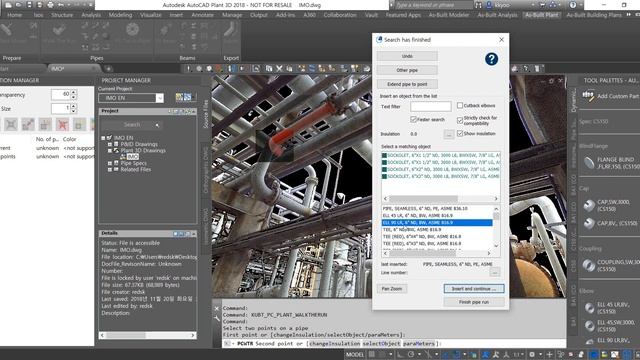Click the Details panel horizontal scrollbar
640x360 pixels.
pos(147,335)
